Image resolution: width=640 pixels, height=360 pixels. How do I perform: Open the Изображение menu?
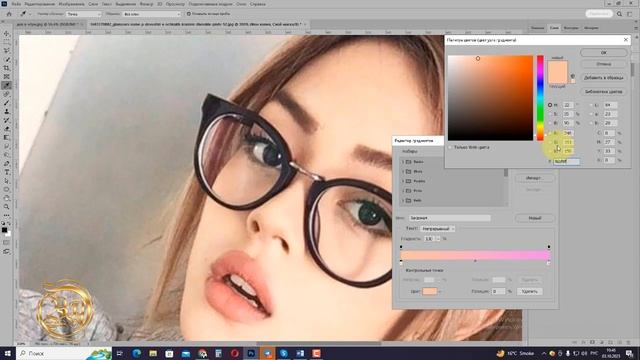(x=71, y=4)
